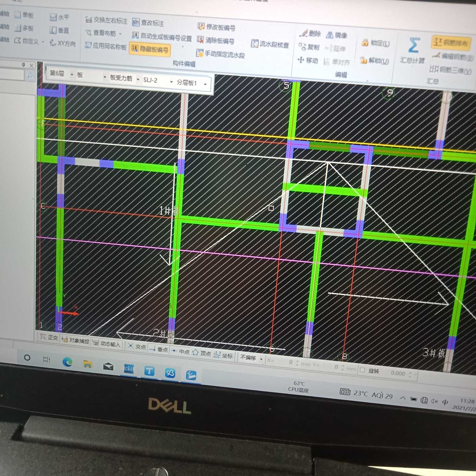476x476 pixels.
Task: Click the 镜像 mirror tool
Action: pos(337,35)
